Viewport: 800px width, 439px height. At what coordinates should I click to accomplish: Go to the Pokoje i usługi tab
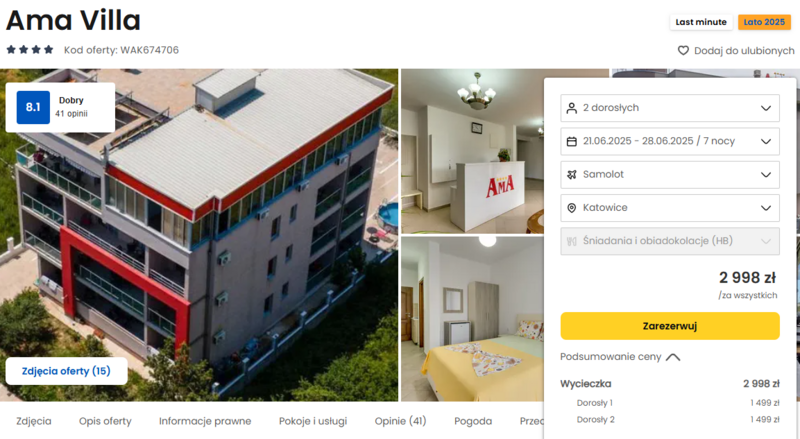[313, 421]
